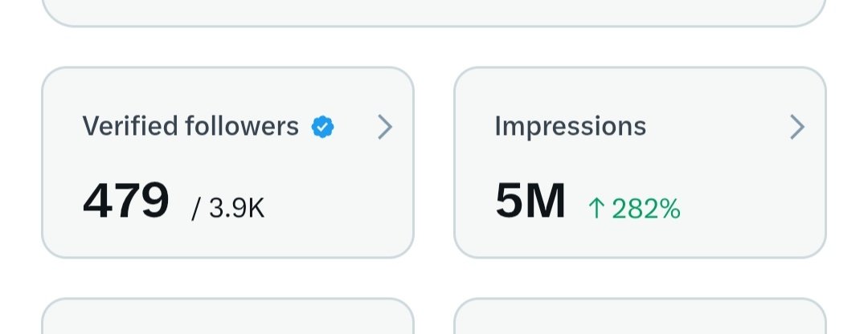Click the "Verified followers" heading text
The image size is (868, 334).
pyautogui.click(x=190, y=126)
